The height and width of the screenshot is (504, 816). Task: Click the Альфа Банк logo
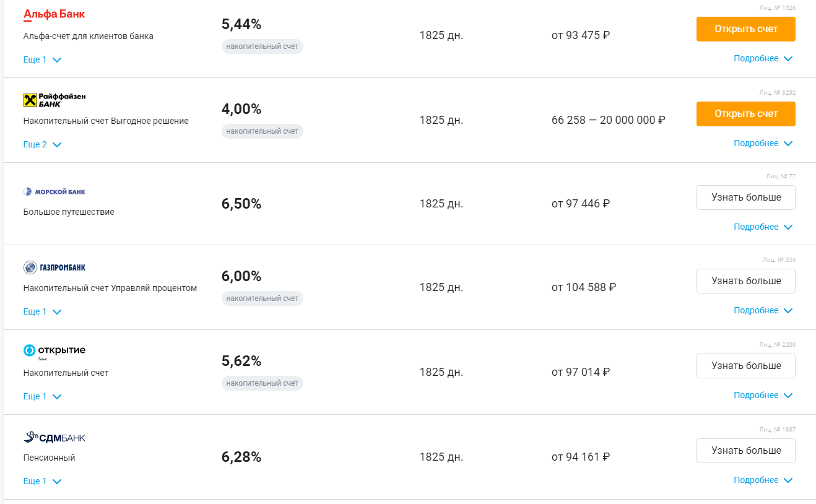click(54, 14)
